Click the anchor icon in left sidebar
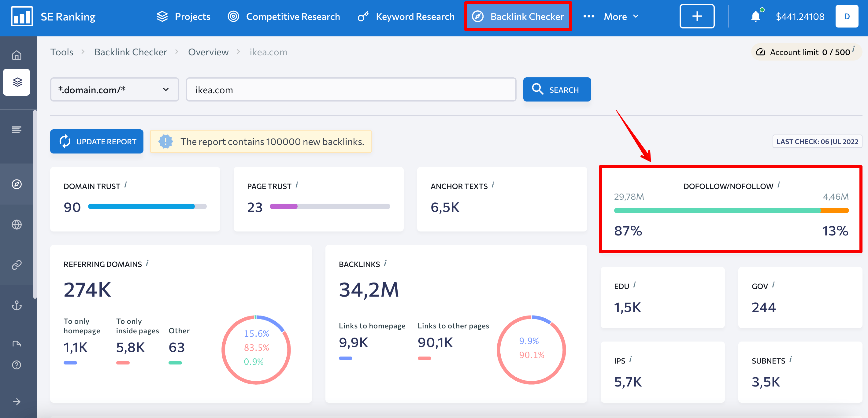This screenshot has height=418, width=868. [17, 305]
